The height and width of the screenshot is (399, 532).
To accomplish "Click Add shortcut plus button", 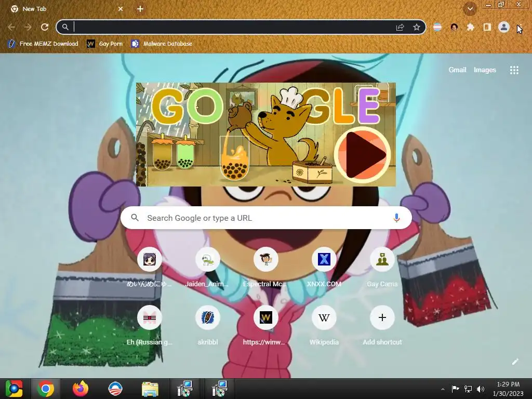I will click(x=382, y=317).
